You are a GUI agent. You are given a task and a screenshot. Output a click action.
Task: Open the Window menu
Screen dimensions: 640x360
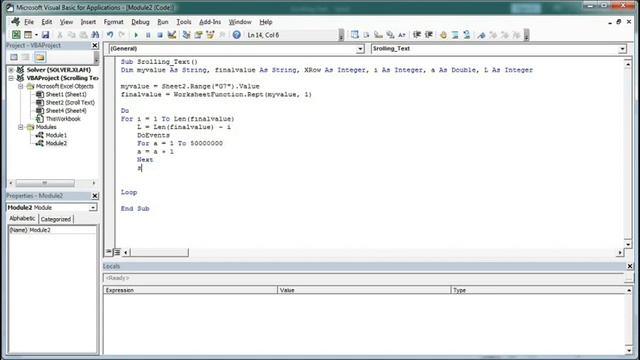click(x=240, y=22)
